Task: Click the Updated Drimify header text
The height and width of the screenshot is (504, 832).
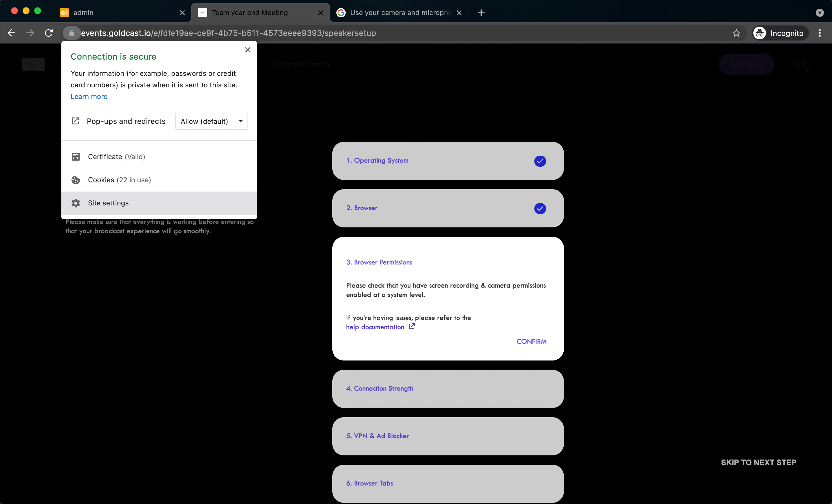Action: pyautogui.click(x=301, y=64)
